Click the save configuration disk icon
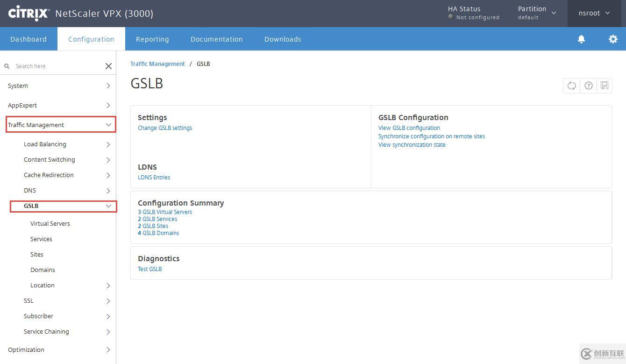Viewport: 626px width, 364px height. tap(605, 86)
